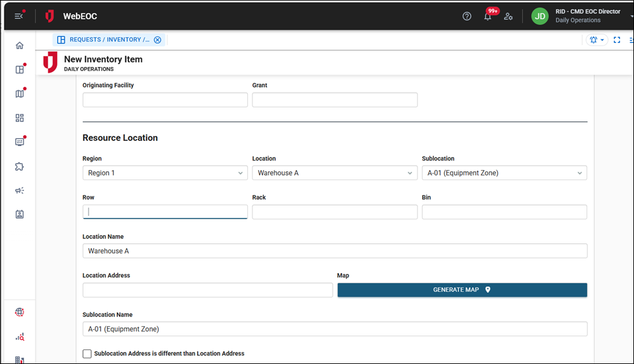Viewport: 634px width, 364px height.
Task: Open the map icon in sidebar
Action: [20, 94]
